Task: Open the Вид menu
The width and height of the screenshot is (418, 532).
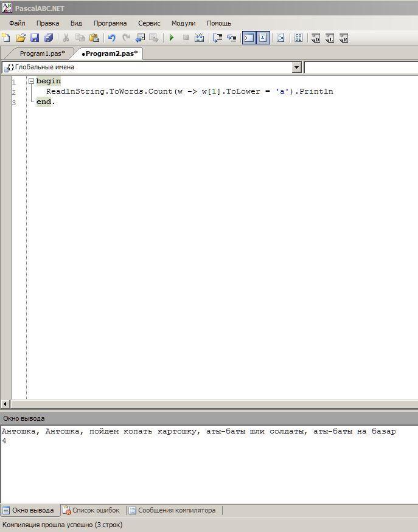Action: point(76,23)
